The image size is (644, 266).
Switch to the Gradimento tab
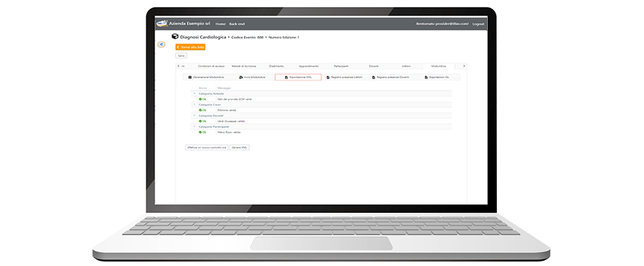tap(276, 66)
